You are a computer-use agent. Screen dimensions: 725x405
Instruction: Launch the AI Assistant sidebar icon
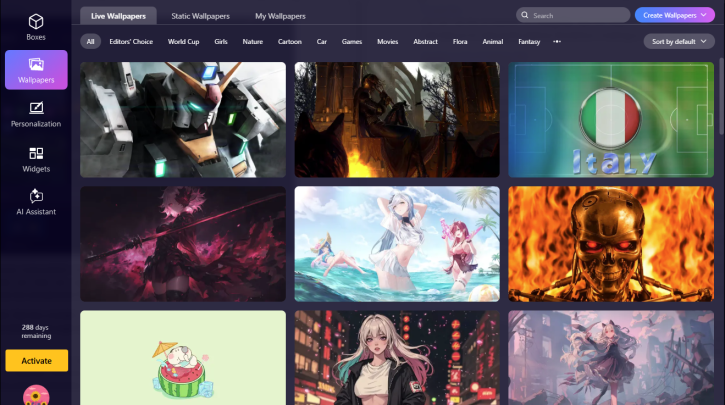pyautogui.click(x=36, y=196)
